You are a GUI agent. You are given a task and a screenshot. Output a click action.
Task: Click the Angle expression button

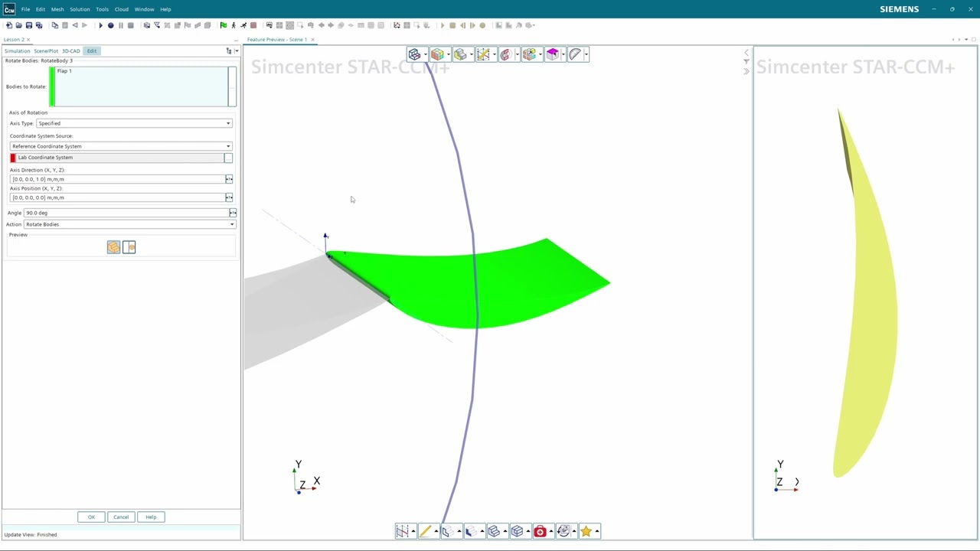click(x=233, y=213)
